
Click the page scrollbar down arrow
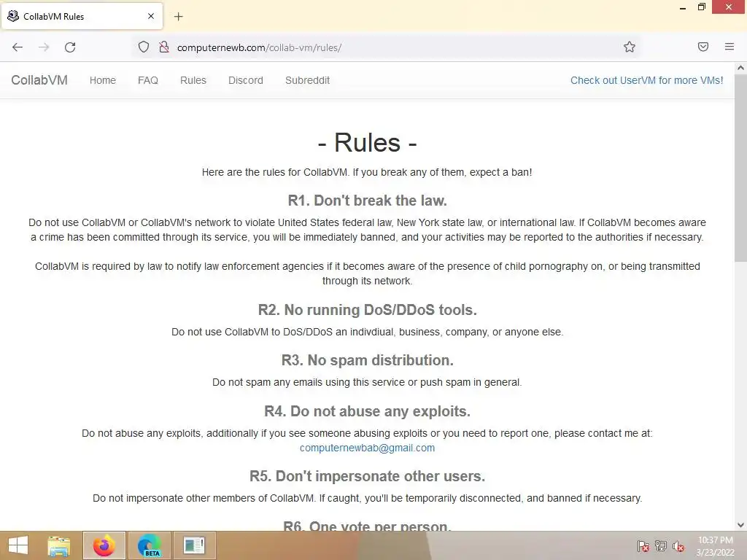[x=740, y=525]
